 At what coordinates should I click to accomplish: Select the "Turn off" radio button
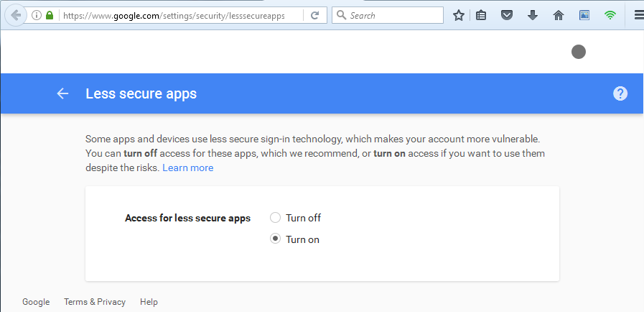(x=275, y=218)
